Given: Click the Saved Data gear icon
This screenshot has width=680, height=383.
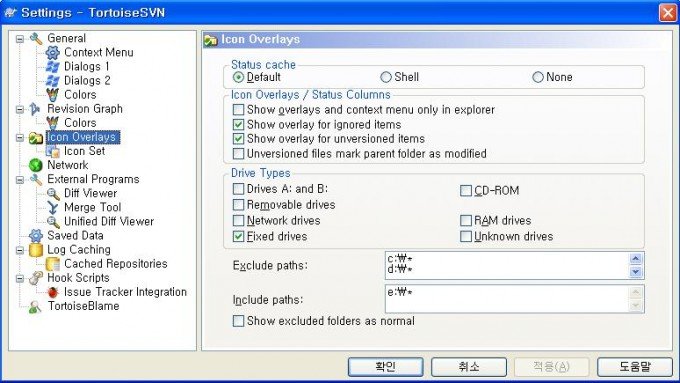Looking at the screenshot, I should (36, 236).
